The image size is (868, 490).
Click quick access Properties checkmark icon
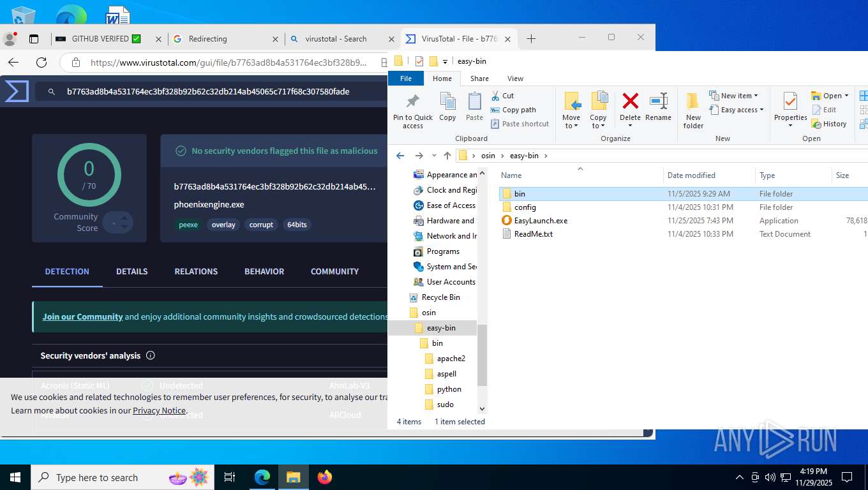coord(419,61)
